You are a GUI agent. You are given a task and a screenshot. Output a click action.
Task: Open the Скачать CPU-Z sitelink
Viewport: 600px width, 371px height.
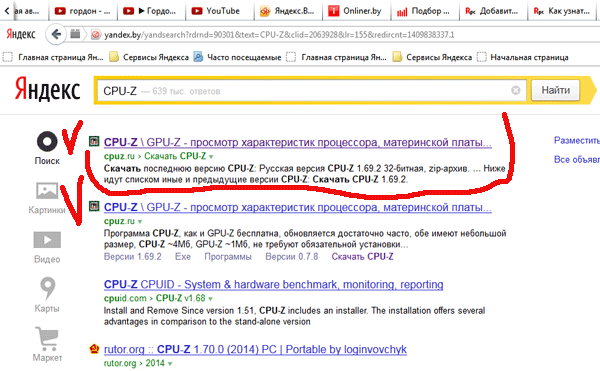coord(362,257)
